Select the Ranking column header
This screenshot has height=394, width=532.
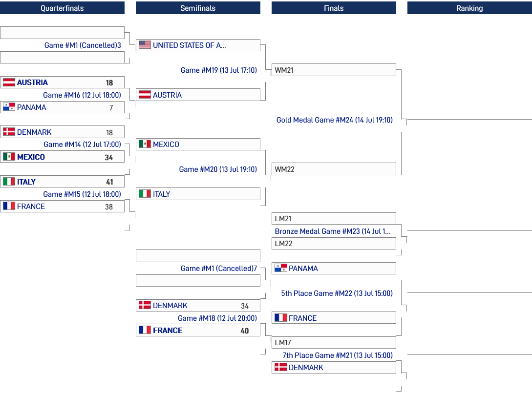pyautogui.click(x=469, y=8)
